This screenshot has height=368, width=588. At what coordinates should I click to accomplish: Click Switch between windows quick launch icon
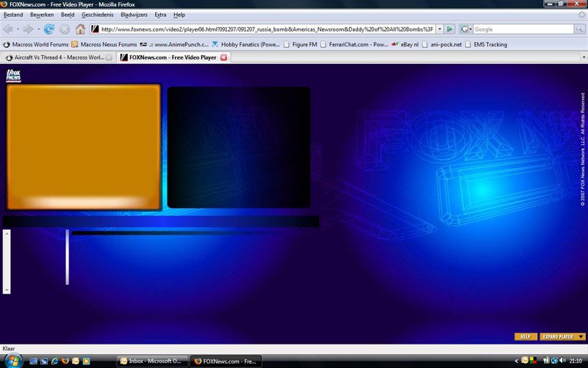pos(44,361)
